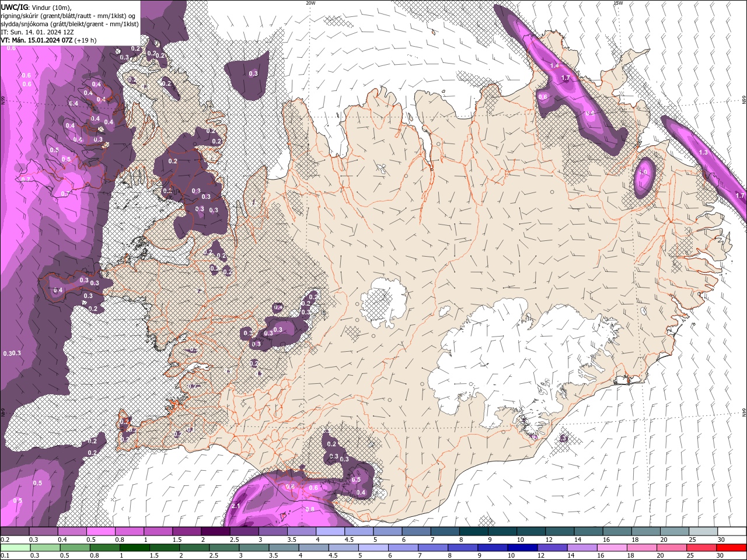Click the 'rigning/skúrir' legend description line
The height and width of the screenshot is (560, 747).
pyautogui.click(x=69, y=16)
